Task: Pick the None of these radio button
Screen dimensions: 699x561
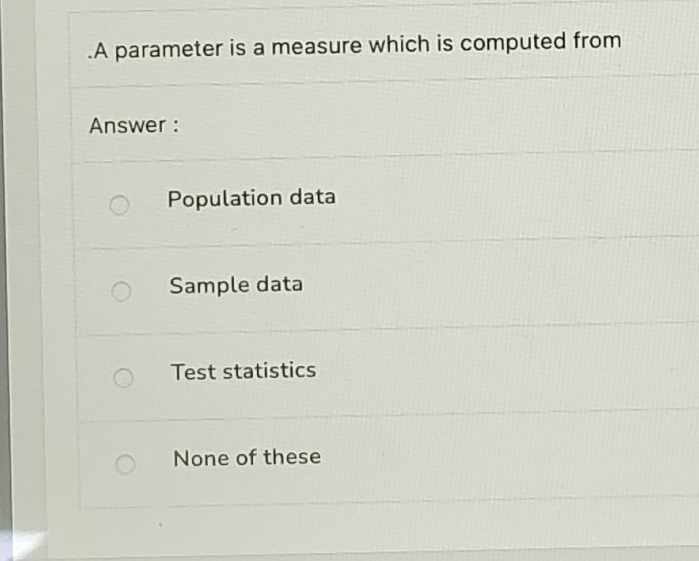Action: pos(124,464)
